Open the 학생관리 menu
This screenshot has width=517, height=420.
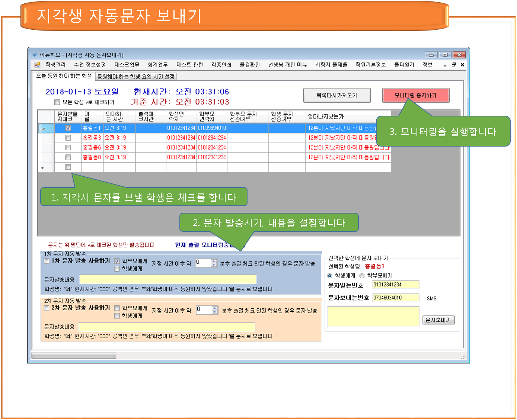(x=55, y=65)
